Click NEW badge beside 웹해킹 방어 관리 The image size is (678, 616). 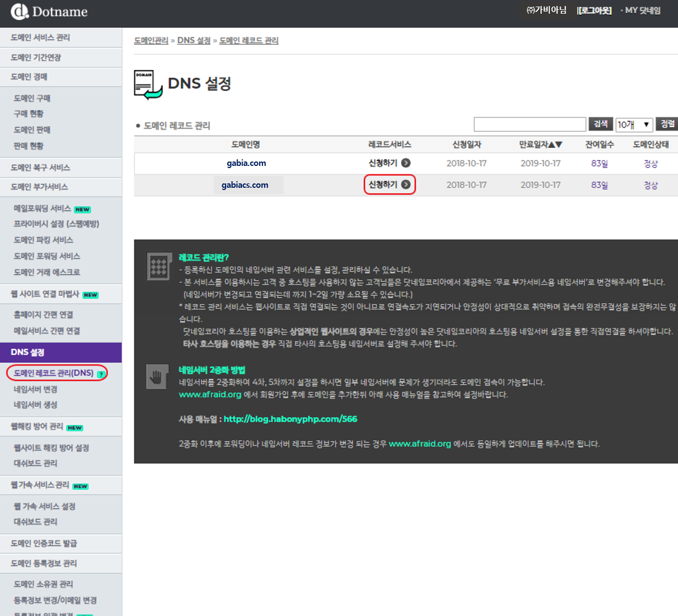coord(75,428)
